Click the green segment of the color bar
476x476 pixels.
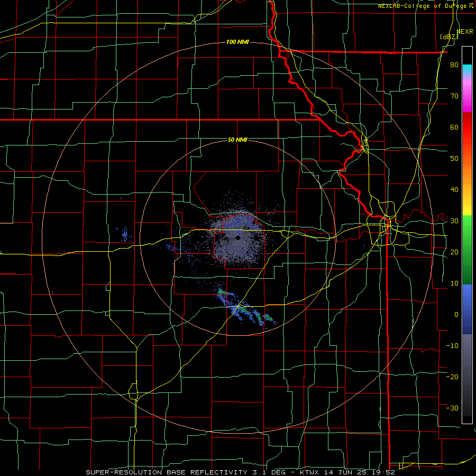click(467, 250)
